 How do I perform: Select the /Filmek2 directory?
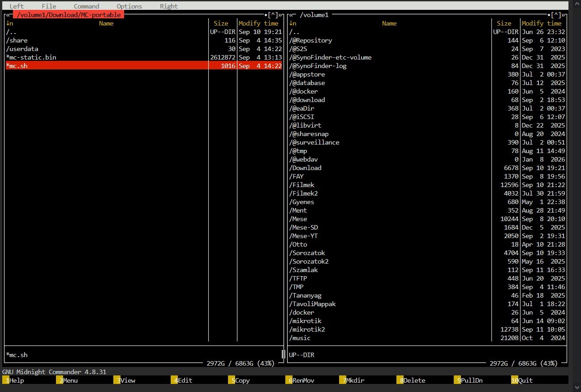coord(427,193)
